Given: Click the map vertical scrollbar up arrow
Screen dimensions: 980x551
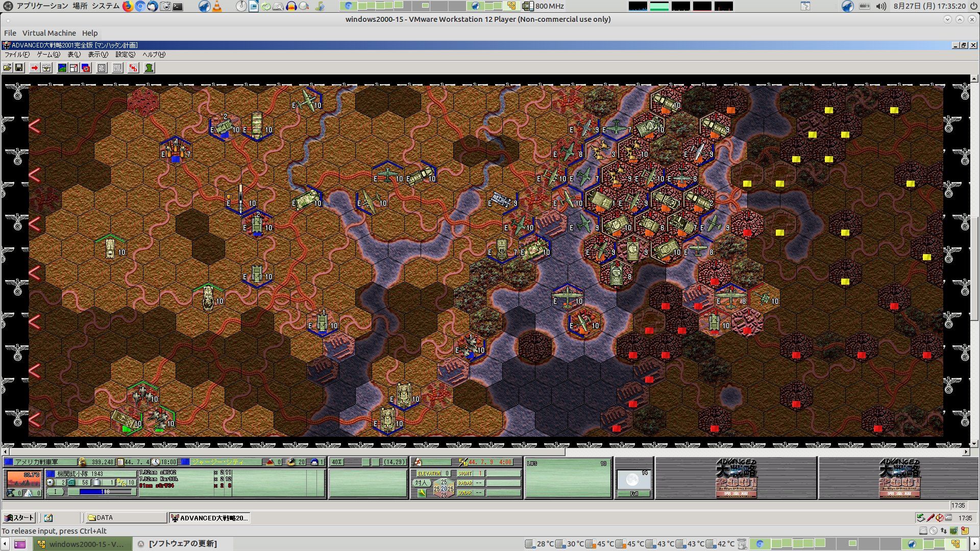Looking at the screenshot, I should pyautogui.click(x=974, y=79).
